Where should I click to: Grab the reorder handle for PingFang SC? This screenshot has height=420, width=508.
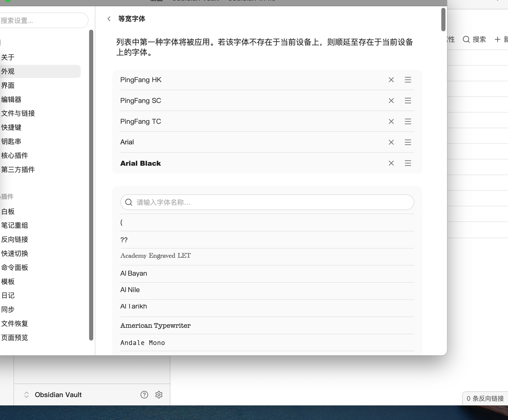[408, 101]
